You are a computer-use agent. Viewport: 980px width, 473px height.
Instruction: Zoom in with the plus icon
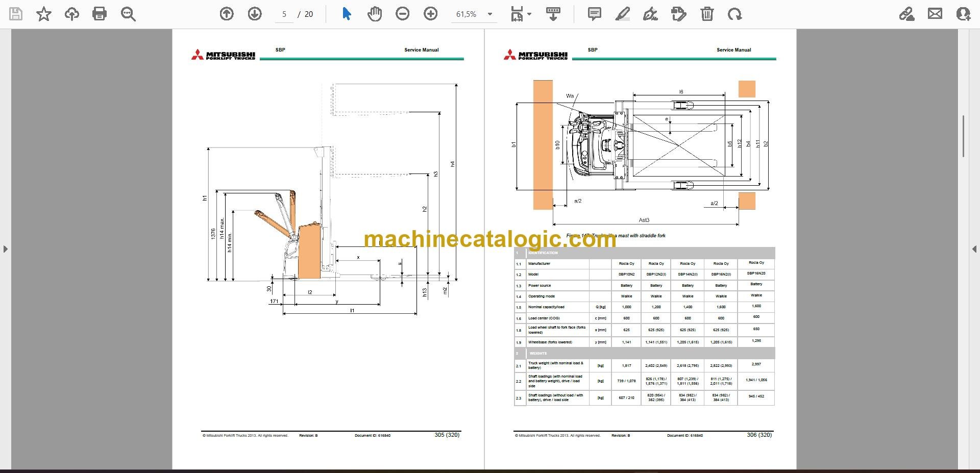point(431,14)
